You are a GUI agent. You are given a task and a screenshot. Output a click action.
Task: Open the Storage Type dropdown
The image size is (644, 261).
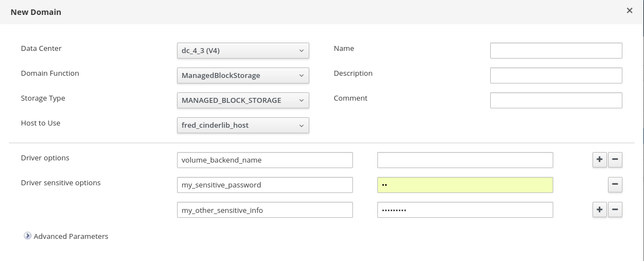pyautogui.click(x=242, y=100)
